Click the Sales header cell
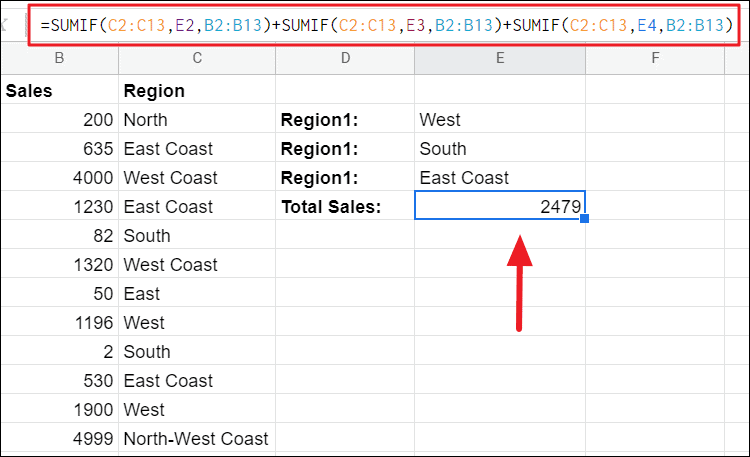Viewport: 750px width, 457px height. tap(59, 90)
